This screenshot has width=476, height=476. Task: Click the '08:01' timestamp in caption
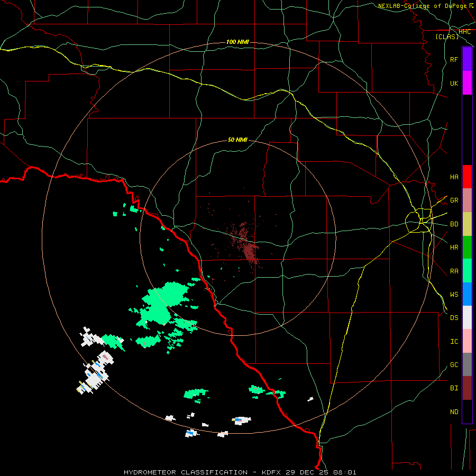(344, 472)
